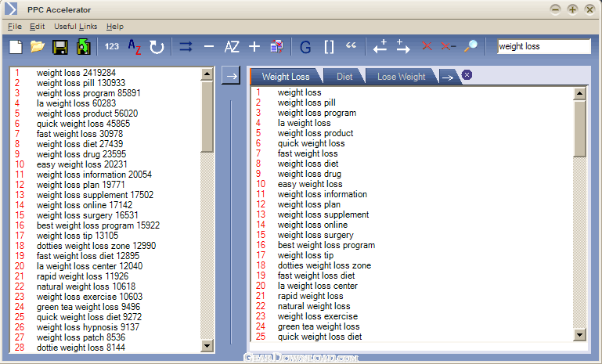602x364 pixels.
Task: Open the Useful Links menu
Action: [x=75, y=27]
